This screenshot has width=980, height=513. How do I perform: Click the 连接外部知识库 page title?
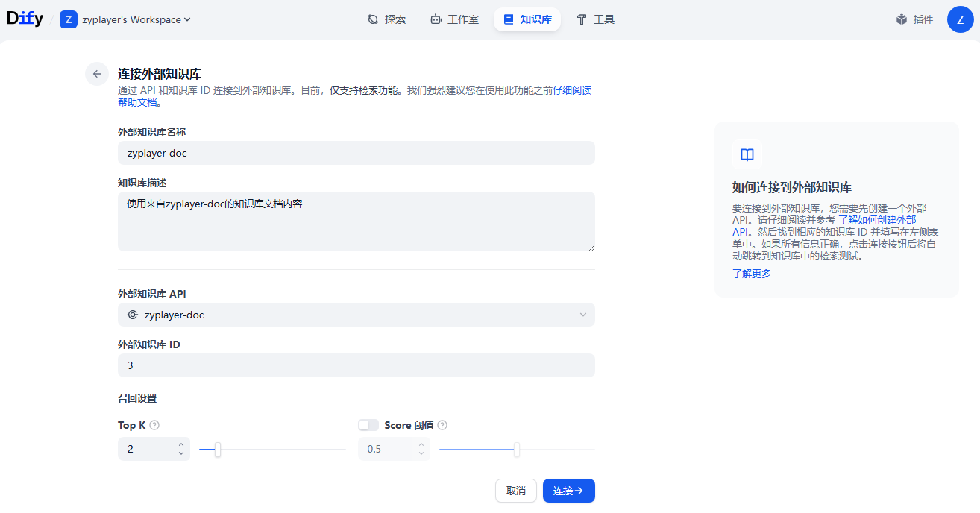click(x=160, y=74)
